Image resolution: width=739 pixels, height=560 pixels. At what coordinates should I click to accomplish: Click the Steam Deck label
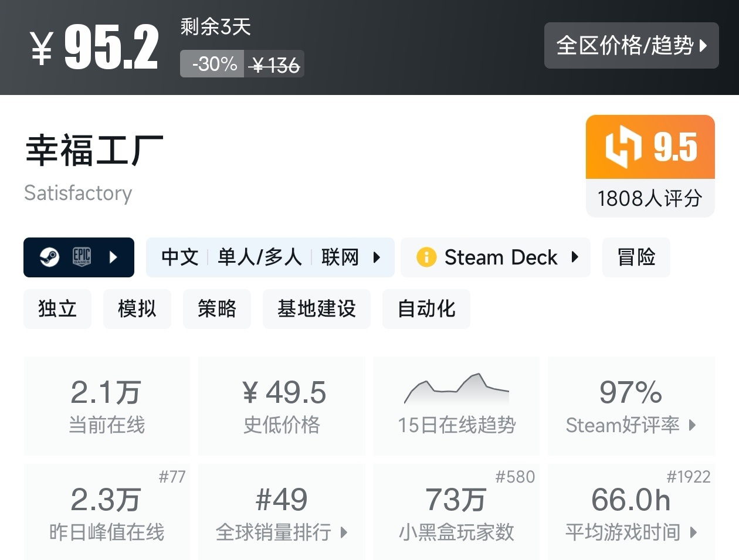[x=501, y=257]
